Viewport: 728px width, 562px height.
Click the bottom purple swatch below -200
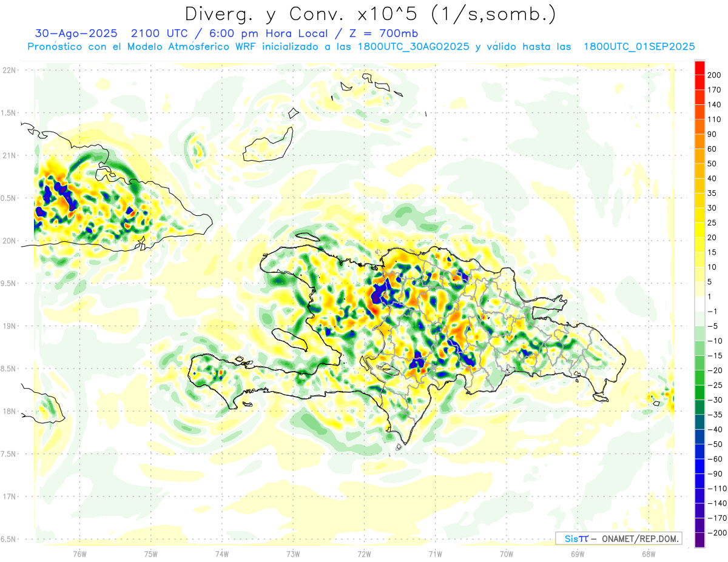(x=699, y=540)
